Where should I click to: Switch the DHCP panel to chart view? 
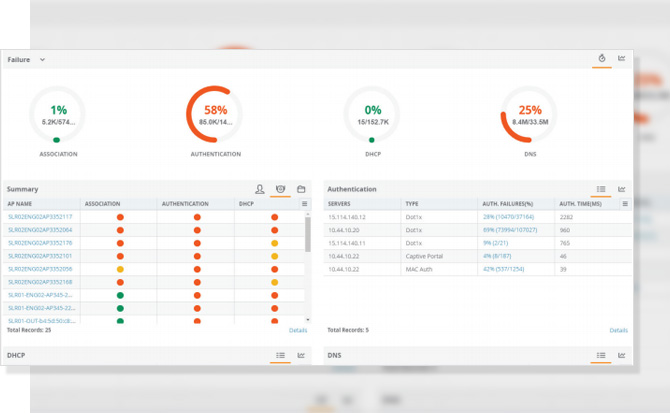[301, 355]
